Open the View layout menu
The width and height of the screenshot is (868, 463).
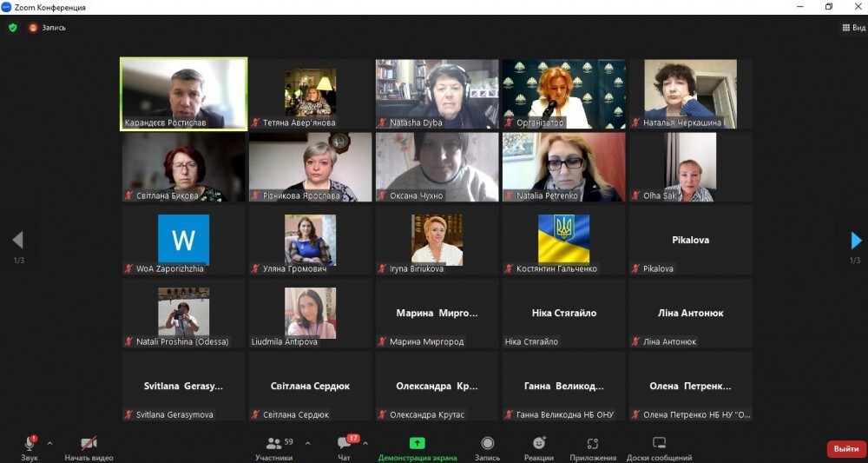853,28
